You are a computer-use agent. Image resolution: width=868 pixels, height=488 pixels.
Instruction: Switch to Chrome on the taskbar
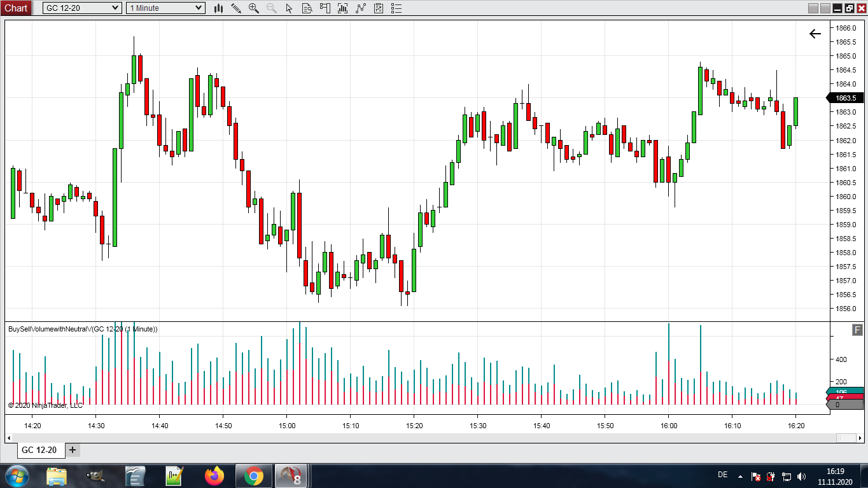[253, 476]
